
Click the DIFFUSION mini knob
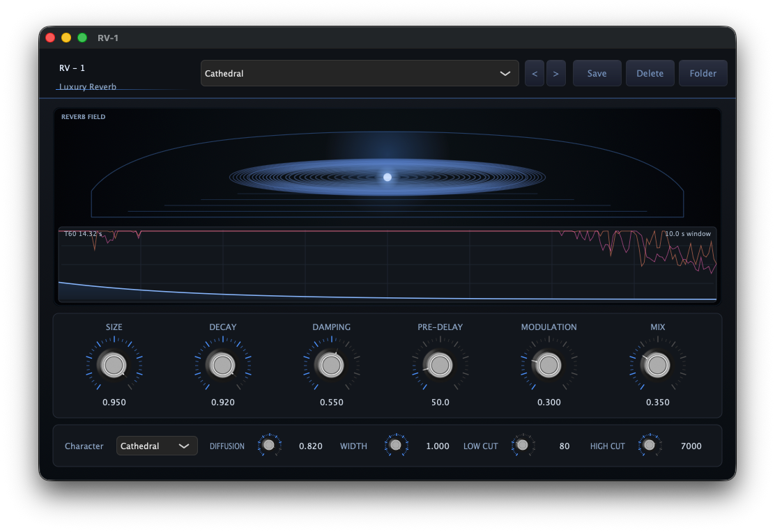coord(269,445)
